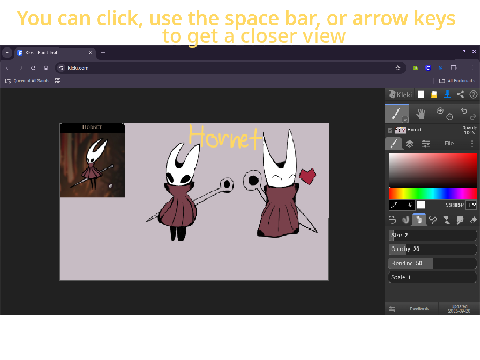Go back in the browser
The height and width of the screenshot is (360, 480).
pos(7,68)
